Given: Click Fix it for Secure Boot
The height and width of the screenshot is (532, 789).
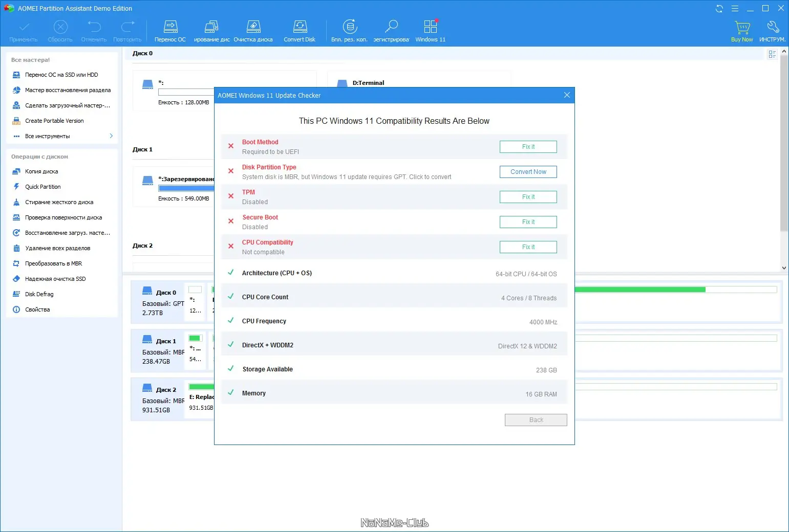Looking at the screenshot, I should (x=528, y=222).
